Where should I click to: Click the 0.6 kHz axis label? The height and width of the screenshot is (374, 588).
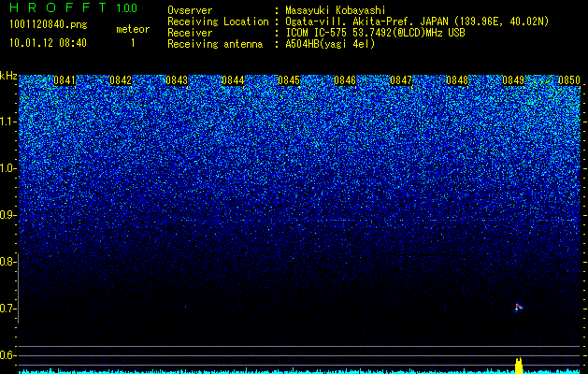point(7,355)
